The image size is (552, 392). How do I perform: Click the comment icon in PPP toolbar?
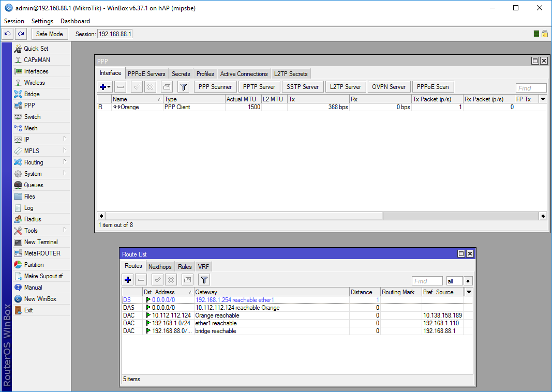click(167, 86)
